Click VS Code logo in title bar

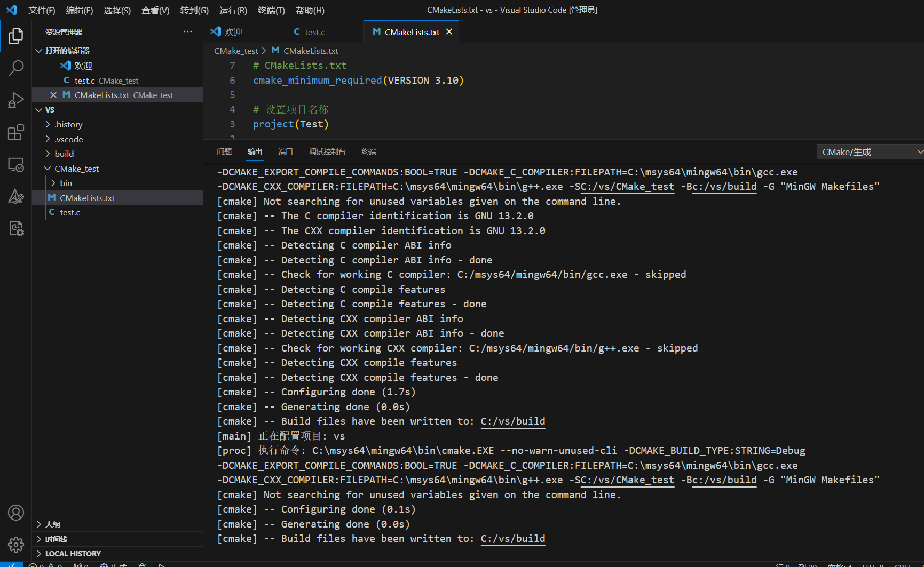(x=12, y=10)
